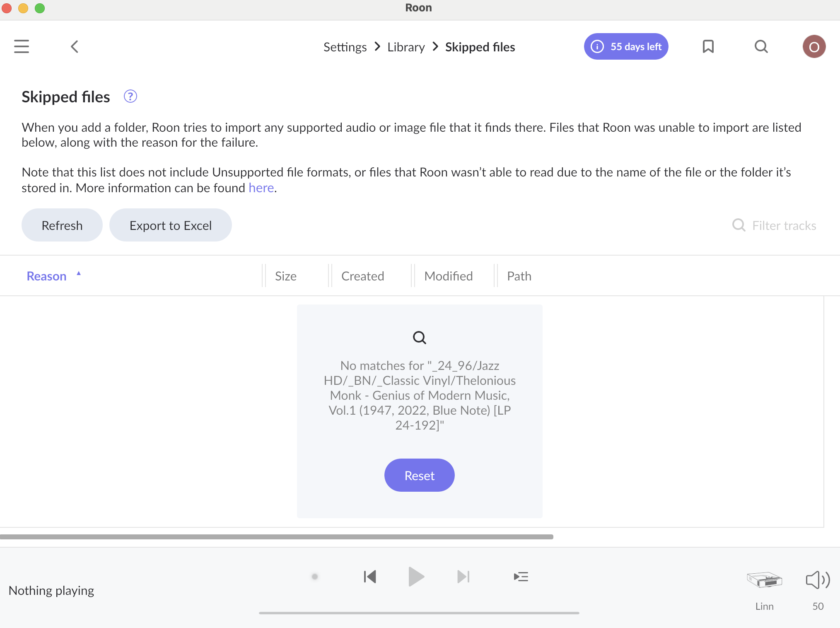Screen dimensions: 840x628
Task: Click the volume value 50
Action: coord(818,606)
